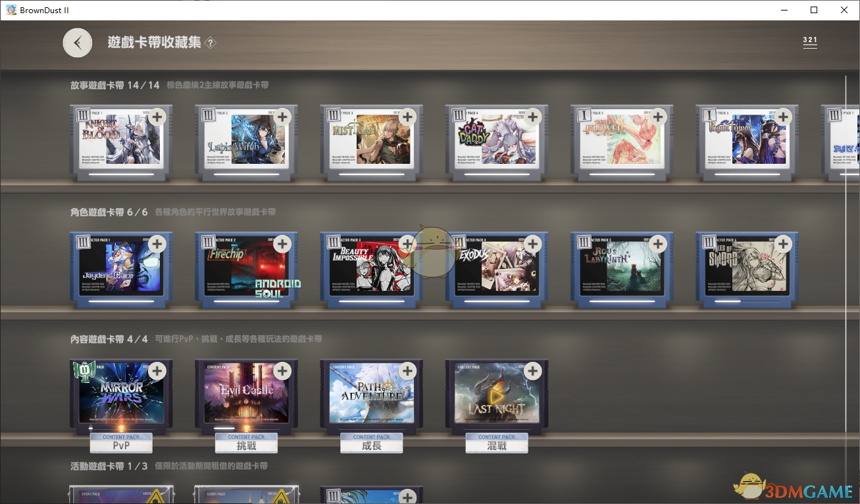Open the Mistman story cartridge
The image size is (860, 504).
pos(372,142)
